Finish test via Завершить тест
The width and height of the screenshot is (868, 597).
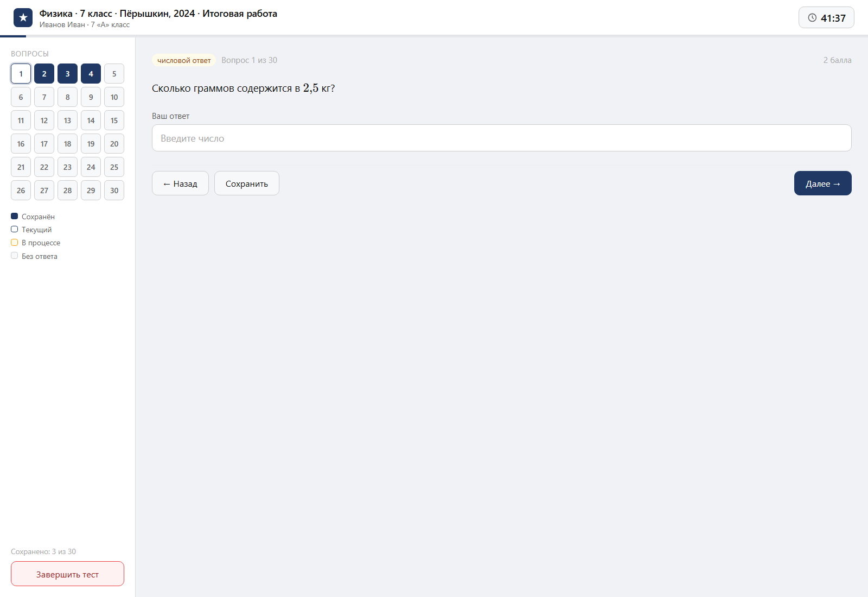[x=67, y=574]
